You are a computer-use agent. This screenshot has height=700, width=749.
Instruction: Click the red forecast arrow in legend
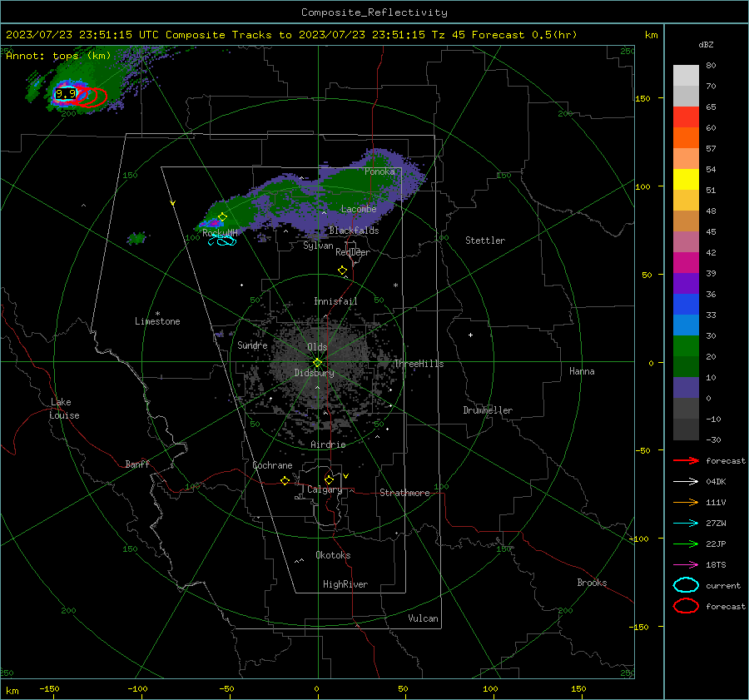click(686, 460)
